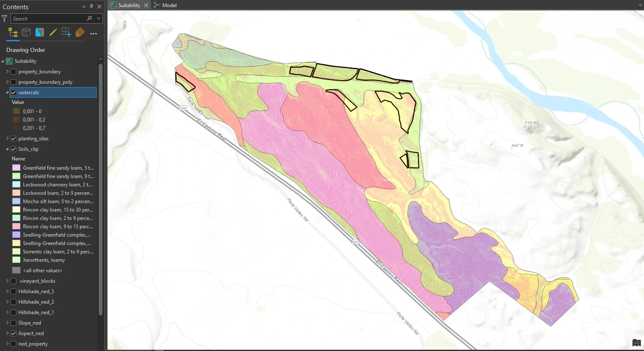Enable property_boundary_poly layer checkbox
Viewport: 644px width, 351px height.
click(13, 82)
